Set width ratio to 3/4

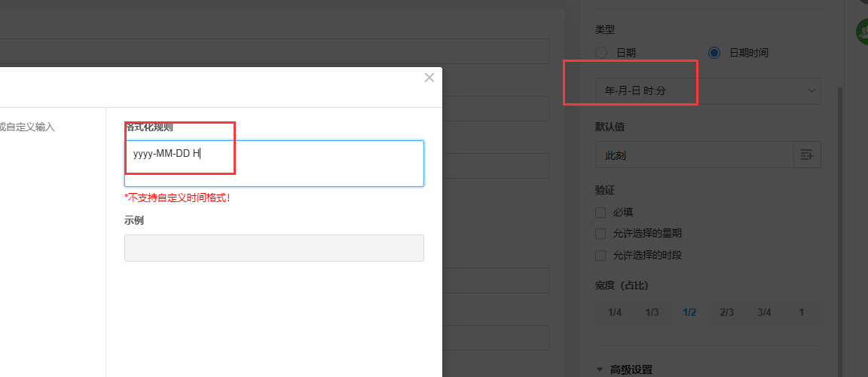765,313
